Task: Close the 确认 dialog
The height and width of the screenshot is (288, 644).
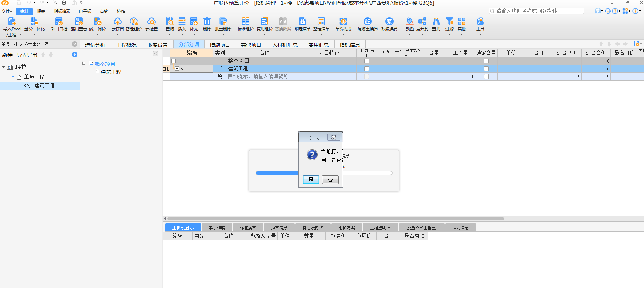Action: (334, 137)
